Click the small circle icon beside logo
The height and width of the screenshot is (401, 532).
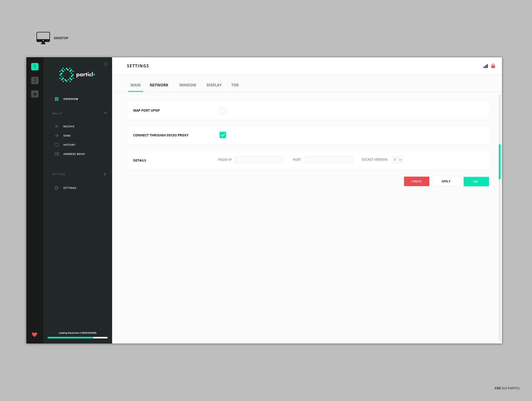[x=106, y=64]
